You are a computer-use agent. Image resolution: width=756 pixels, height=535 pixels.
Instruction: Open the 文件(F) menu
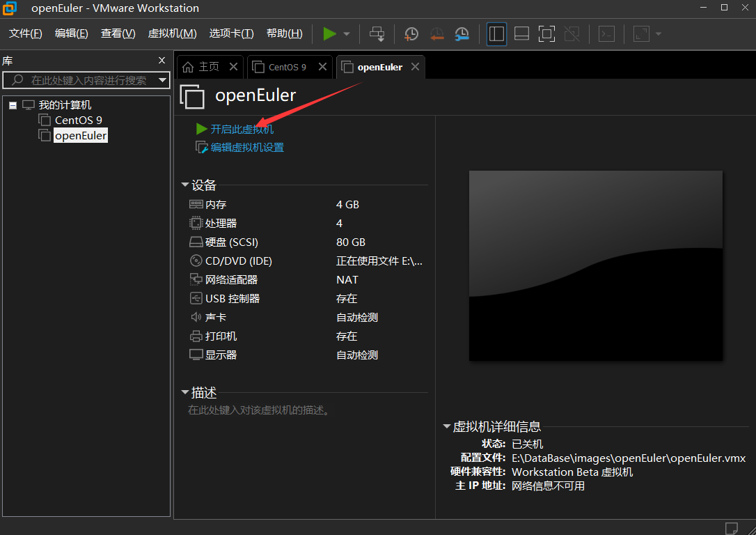coord(26,33)
